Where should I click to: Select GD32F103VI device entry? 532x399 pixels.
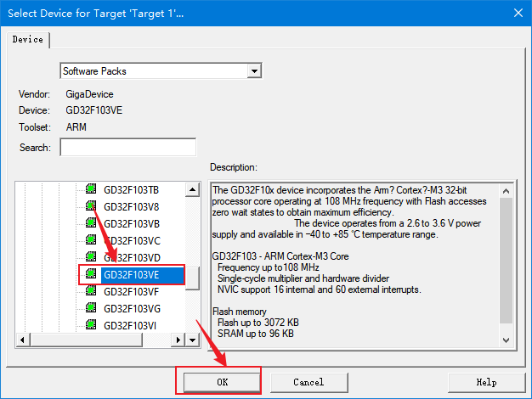tap(130, 325)
